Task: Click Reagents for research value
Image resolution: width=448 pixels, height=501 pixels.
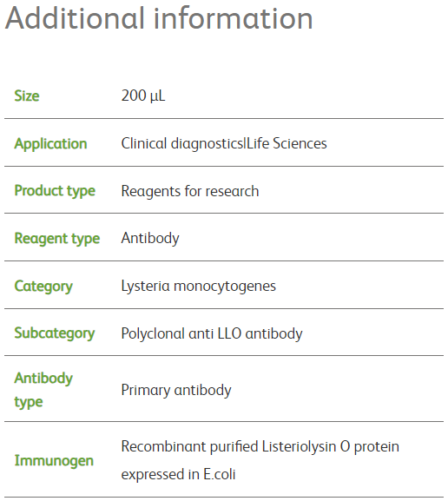Action: click(x=190, y=191)
